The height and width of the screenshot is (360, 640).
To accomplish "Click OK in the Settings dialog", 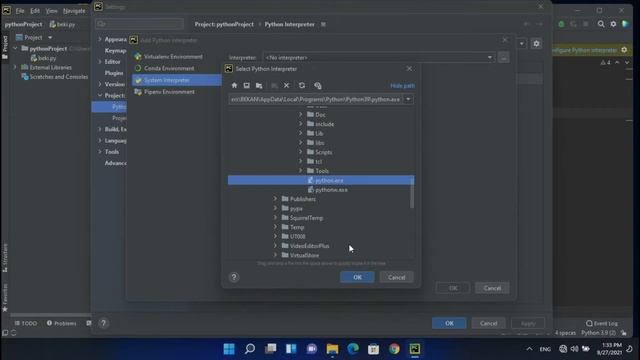I will click(449, 323).
